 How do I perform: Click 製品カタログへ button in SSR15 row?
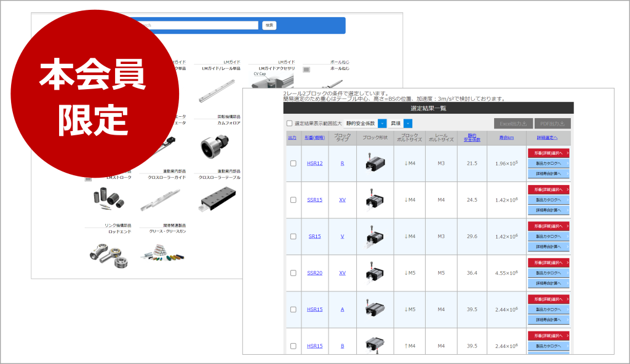click(x=548, y=200)
